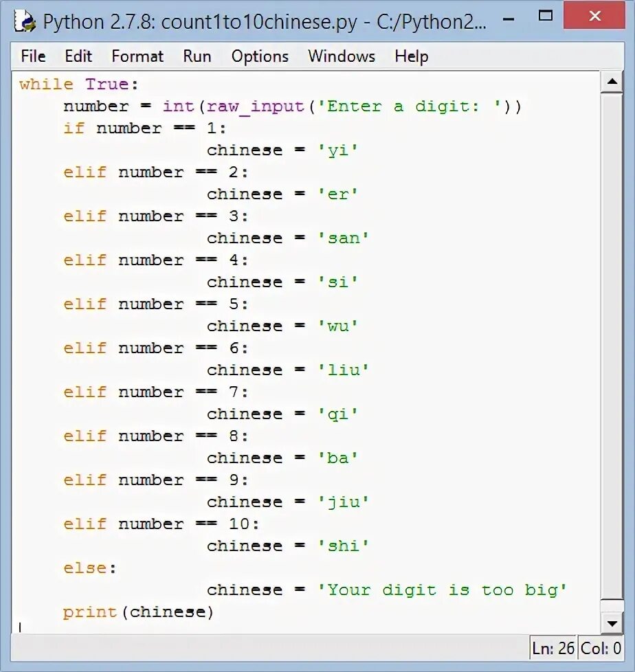
Task: Click the 'er' string literal
Action: [x=337, y=194]
